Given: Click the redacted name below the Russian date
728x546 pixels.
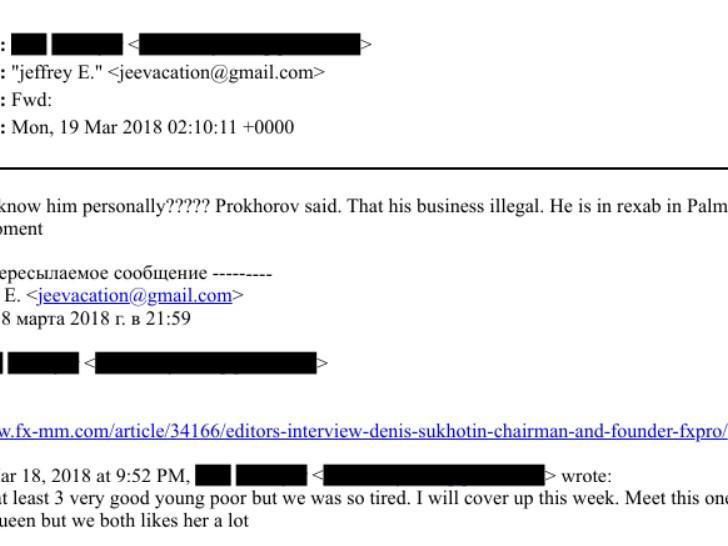Looking at the screenshot, I should pyautogui.click(x=43, y=363).
